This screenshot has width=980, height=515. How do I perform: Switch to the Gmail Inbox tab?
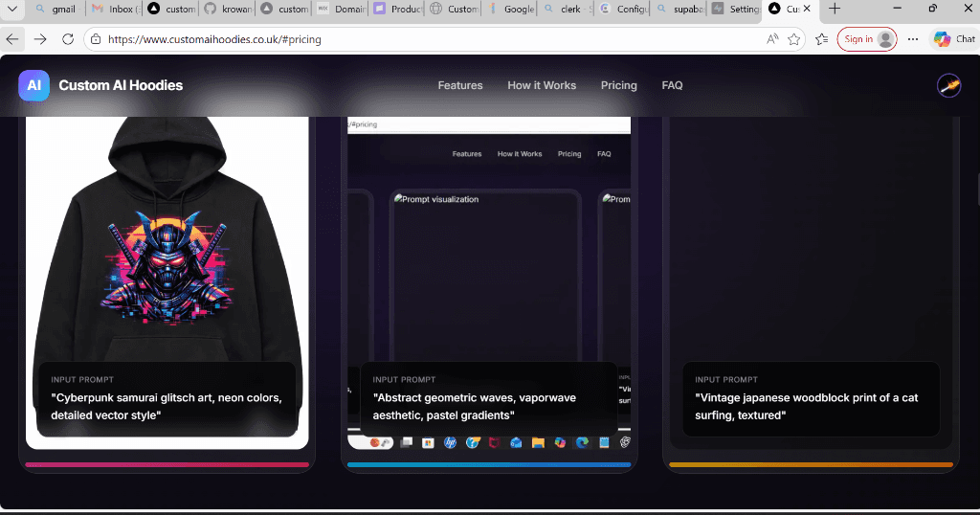pos(114,9)
